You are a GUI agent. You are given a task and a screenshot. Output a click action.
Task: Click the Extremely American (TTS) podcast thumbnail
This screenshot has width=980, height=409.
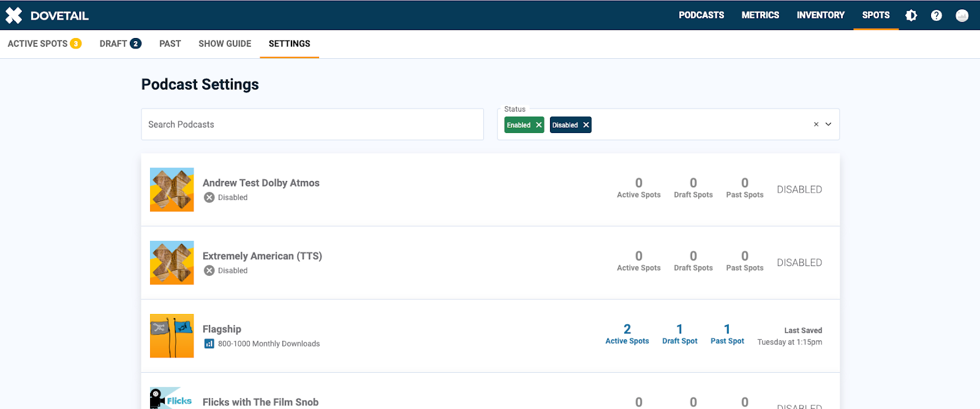click(x=172, y=263)
